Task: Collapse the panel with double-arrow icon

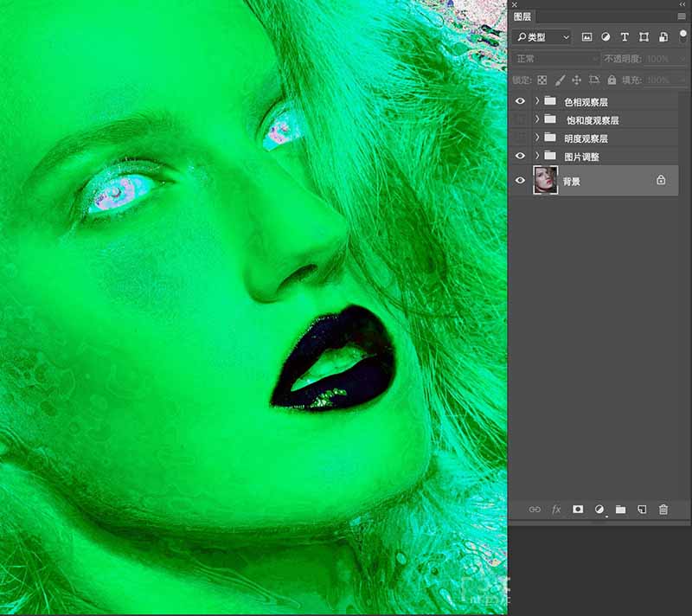Action: point(682,4)
